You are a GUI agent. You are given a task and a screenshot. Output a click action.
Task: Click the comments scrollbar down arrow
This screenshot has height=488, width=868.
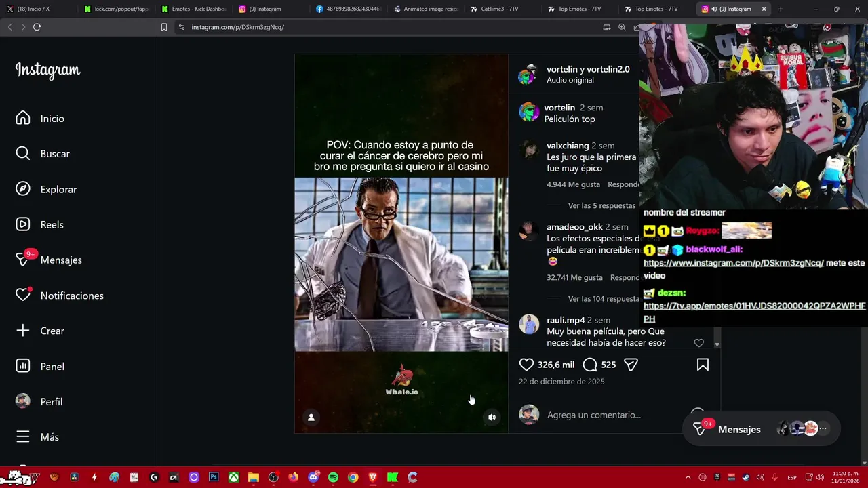(x=717, y=345)
